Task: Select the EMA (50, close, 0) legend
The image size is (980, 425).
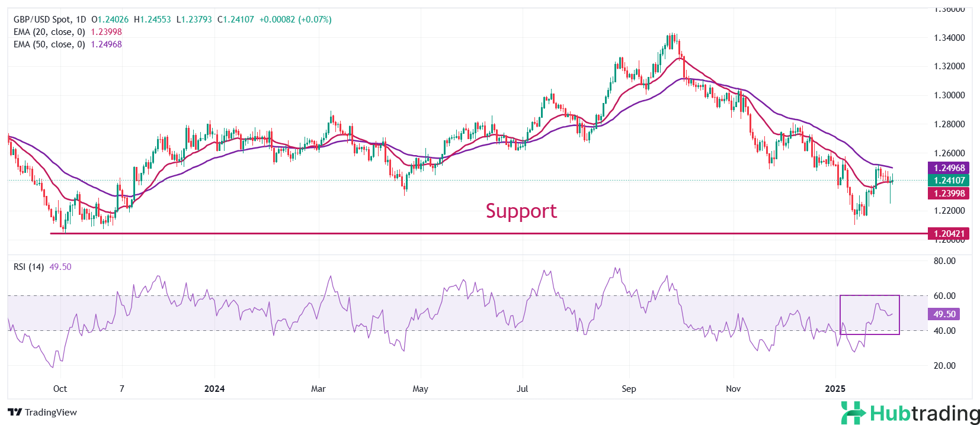Action: 49,44
